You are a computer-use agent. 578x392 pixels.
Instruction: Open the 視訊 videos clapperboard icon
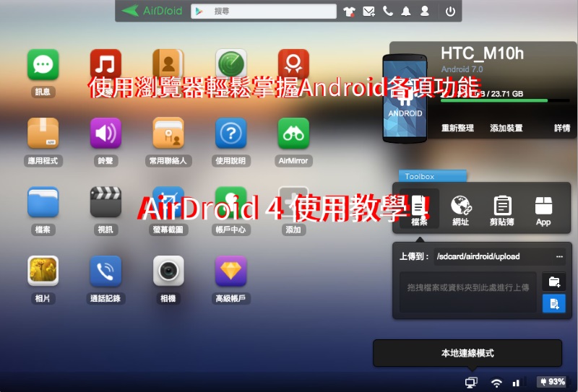[x=105, y=202]
